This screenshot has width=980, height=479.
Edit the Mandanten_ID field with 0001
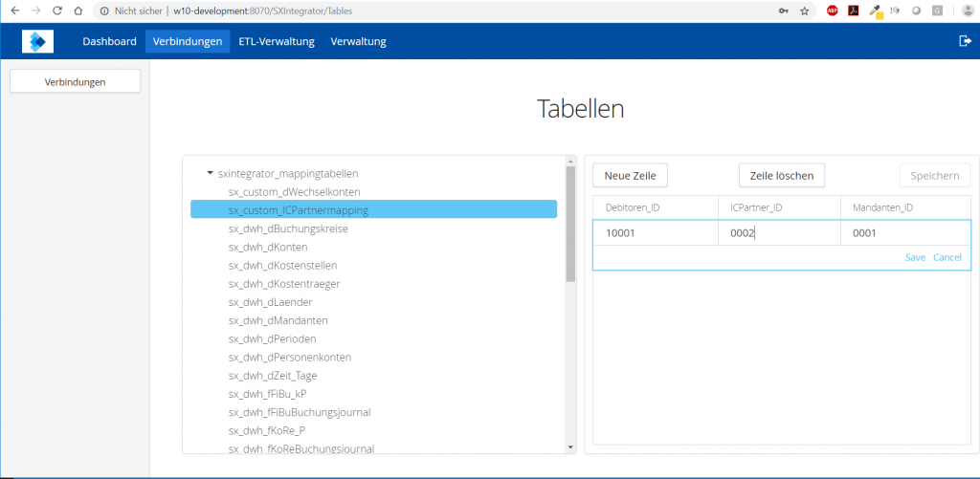(905, 233)
